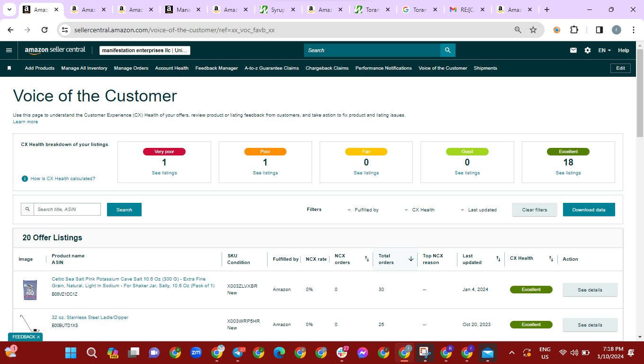
Task: Click the info icon beside CX Health calculated
Action: click(x=25, y=179)
